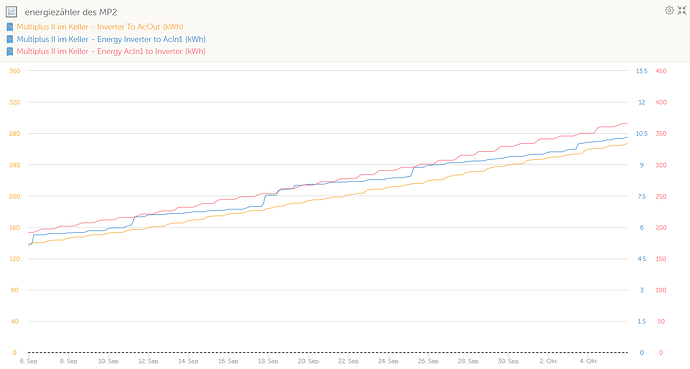The width and height of the screenshot is (690, 369).
Task: Click the '12. Sep' x-axis date label
Action: point(148,361)
